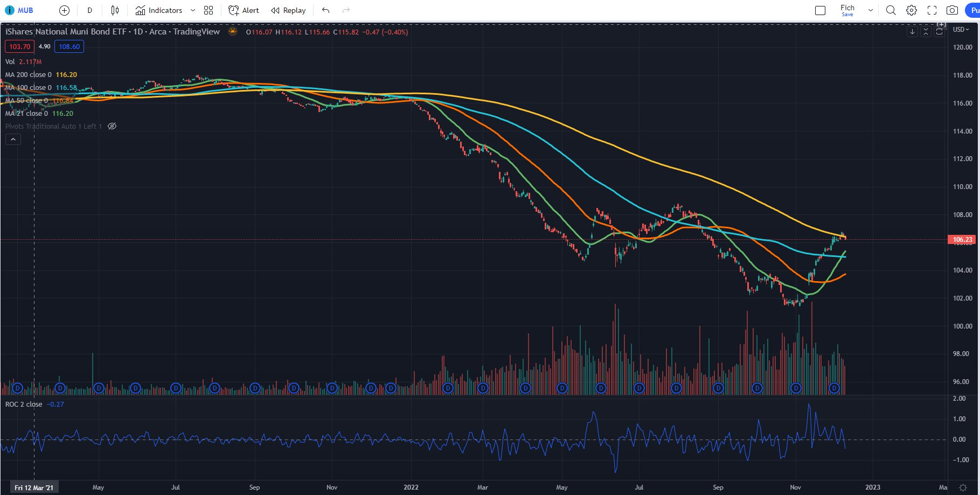Enter fullscreen mode
Viewport: 980px width, 495px height.
[932, 10]
